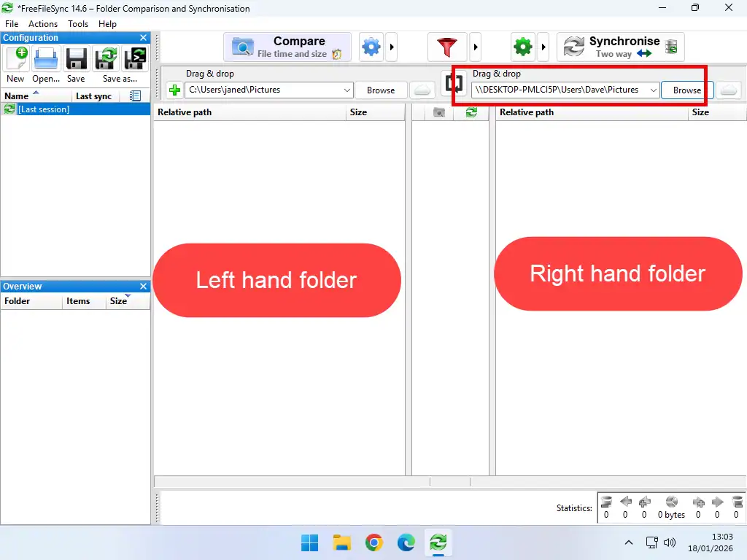This screenshot has height=560, width=747.
Task: Click the Synchronise two-way arrows icon
Action: [x=574, y=46]
